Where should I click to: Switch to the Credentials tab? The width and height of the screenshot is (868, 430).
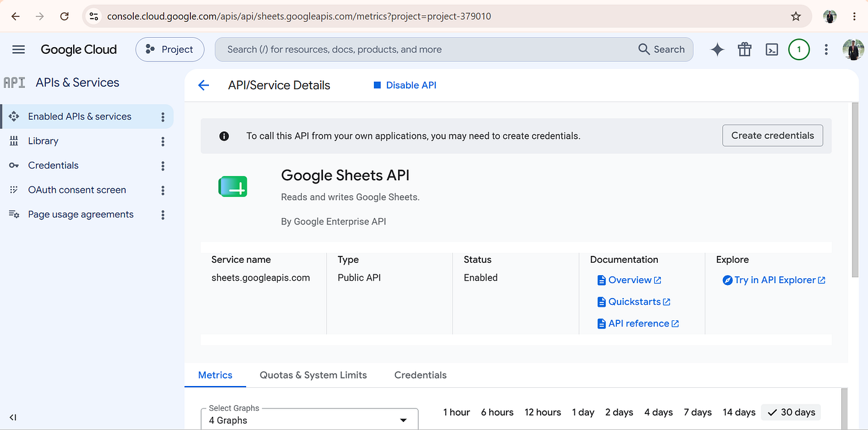pos(420,375)
